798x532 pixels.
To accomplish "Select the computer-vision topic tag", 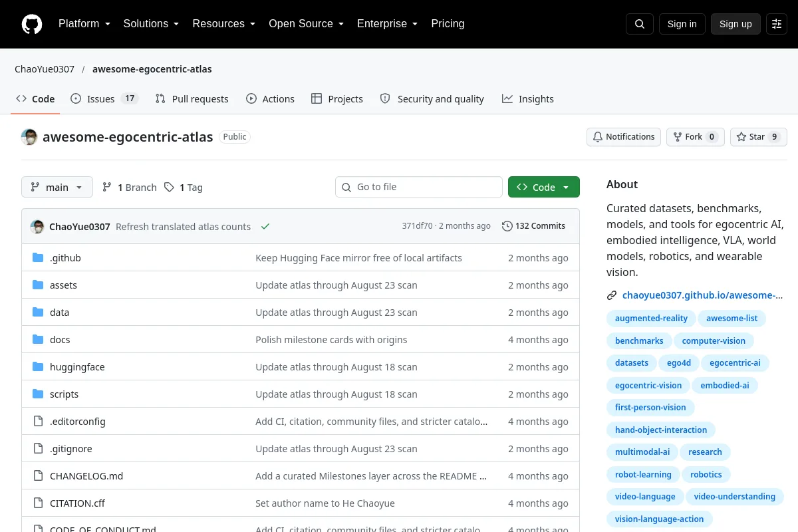I will 714,341.
